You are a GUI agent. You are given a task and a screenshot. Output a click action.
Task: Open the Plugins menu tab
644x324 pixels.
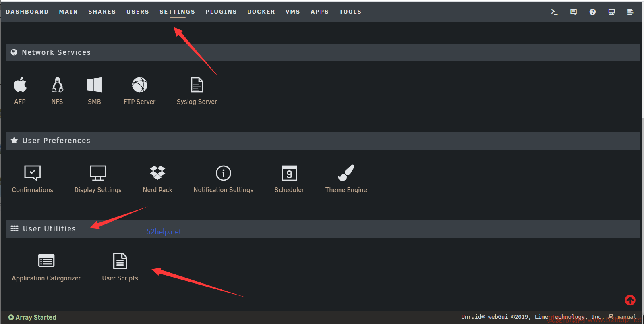[x=221, y=12]
